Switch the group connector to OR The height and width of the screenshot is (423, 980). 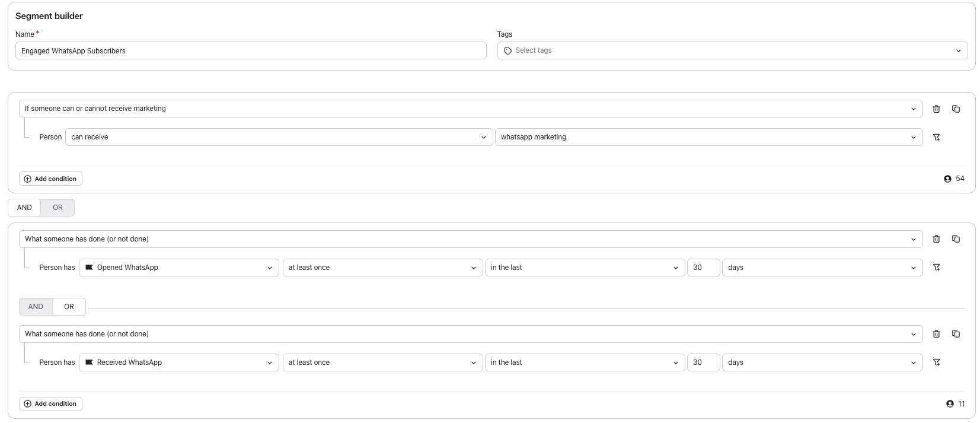[x=58, y=208]
